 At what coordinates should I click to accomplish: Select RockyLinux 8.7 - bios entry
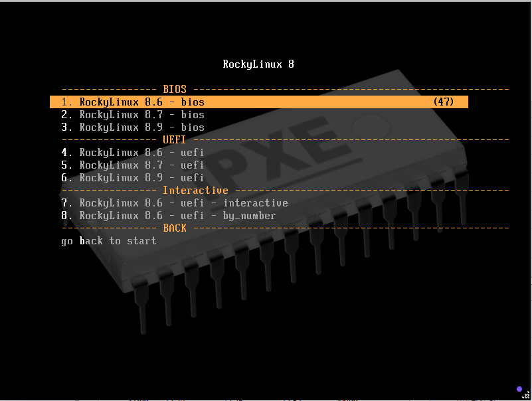[x=133, y=115]
